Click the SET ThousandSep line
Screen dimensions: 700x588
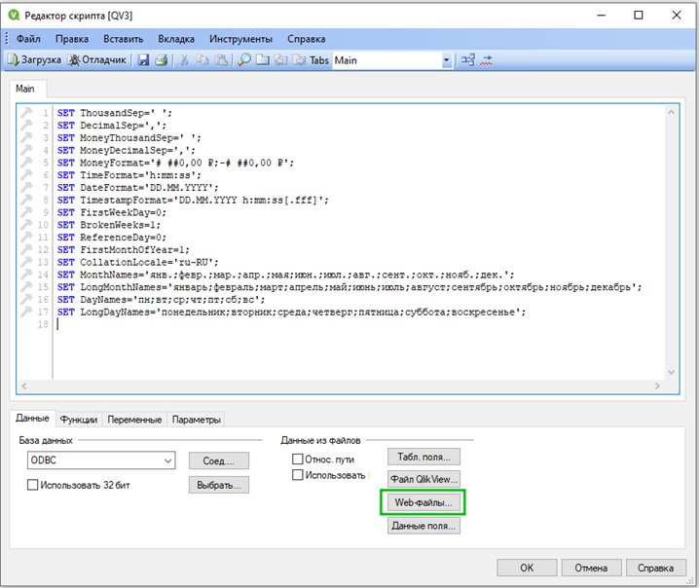pos(114,113)
